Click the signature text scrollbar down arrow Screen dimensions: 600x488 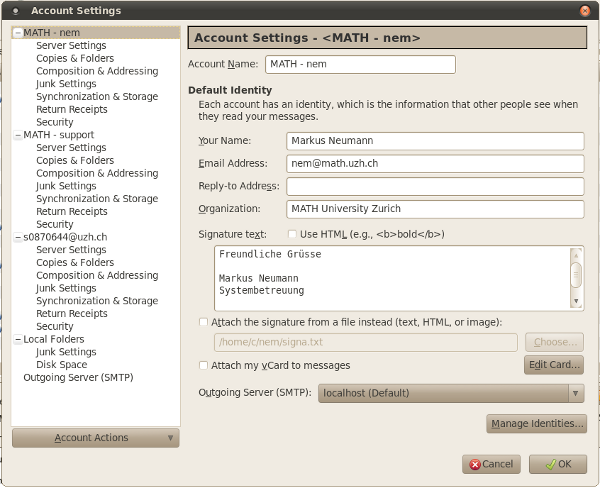[x=576, y=301]
